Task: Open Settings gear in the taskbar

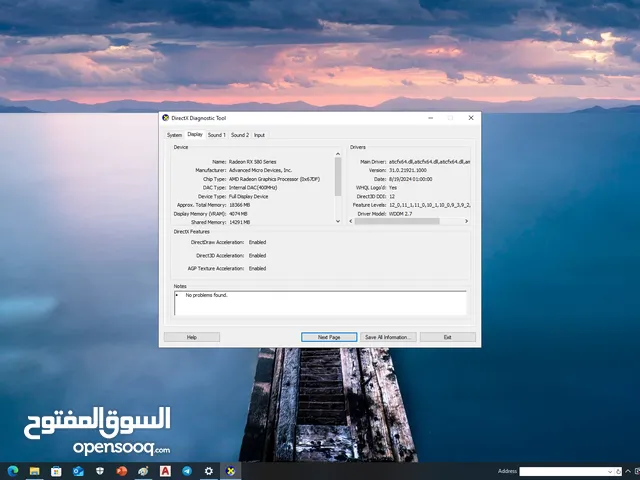Action: 209,471
